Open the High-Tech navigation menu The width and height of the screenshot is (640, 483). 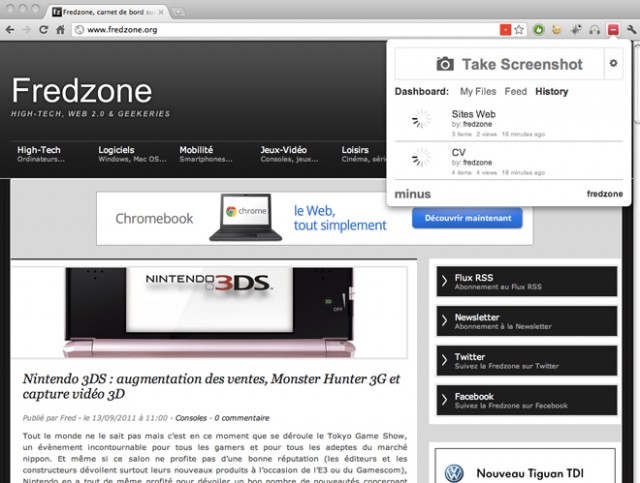point(41,154)
